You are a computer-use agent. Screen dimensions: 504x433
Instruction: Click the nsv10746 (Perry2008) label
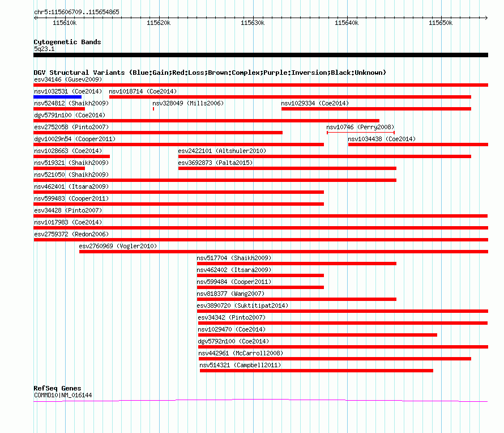(x=360, y=127)
